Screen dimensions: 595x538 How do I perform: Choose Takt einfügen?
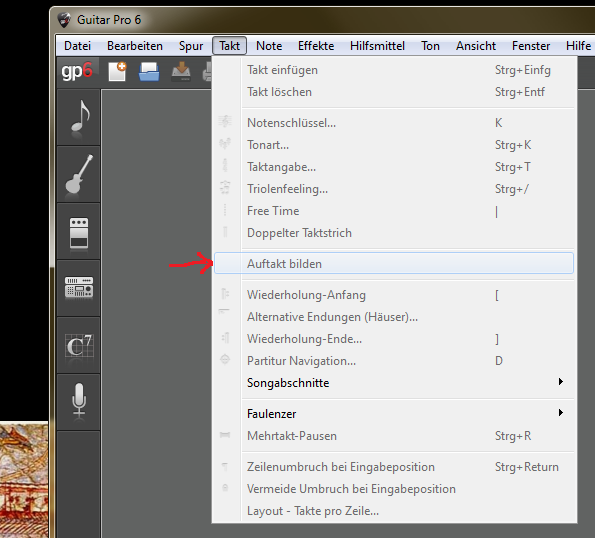coord(394,70)
